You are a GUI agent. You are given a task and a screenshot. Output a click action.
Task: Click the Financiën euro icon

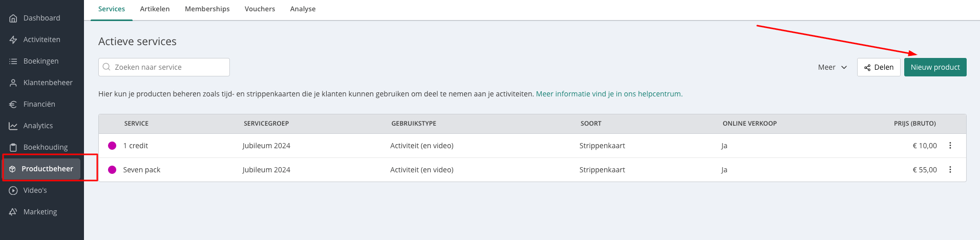pyautogui.click(x=13, y=105)
